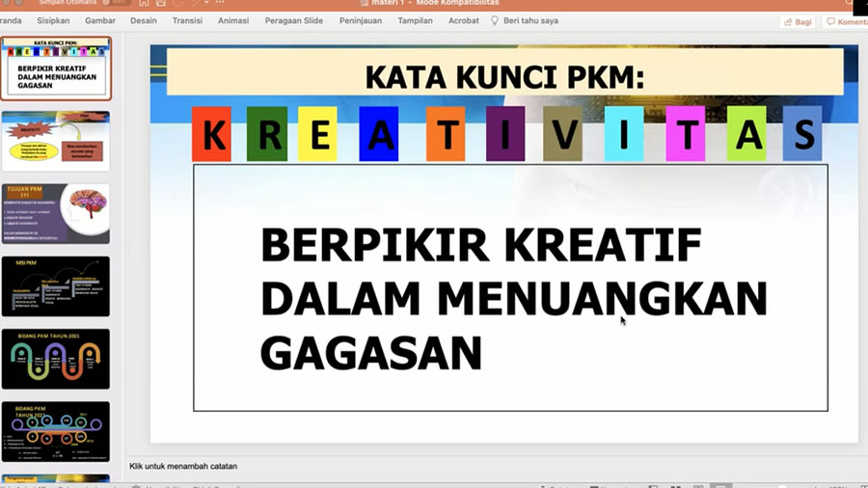Click the notes field to add notes
This screenshot has width=868, height=488.
183,466
